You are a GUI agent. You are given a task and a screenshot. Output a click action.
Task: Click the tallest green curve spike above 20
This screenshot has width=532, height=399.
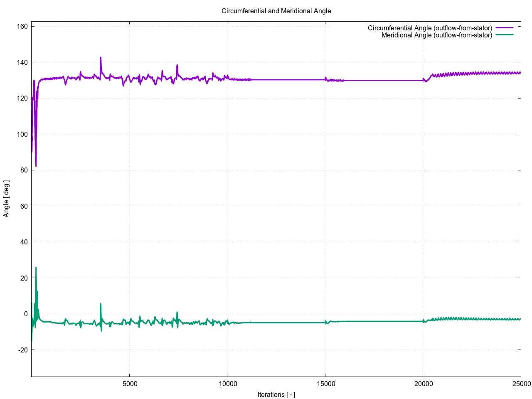(x=36, y=268)
